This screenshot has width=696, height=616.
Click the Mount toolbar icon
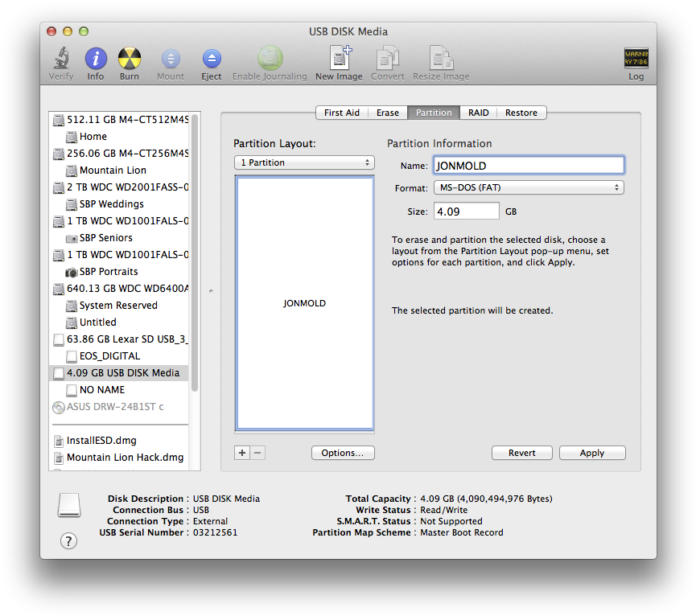click(170, 59)
